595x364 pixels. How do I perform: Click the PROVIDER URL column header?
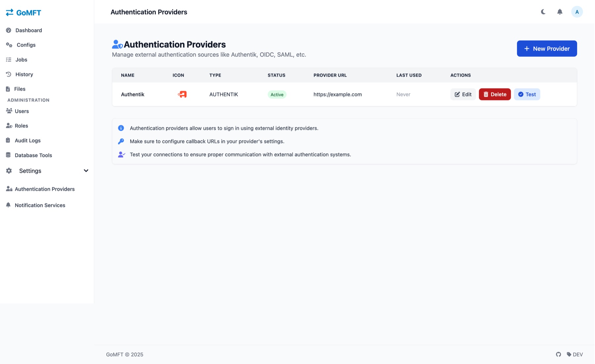330,75
